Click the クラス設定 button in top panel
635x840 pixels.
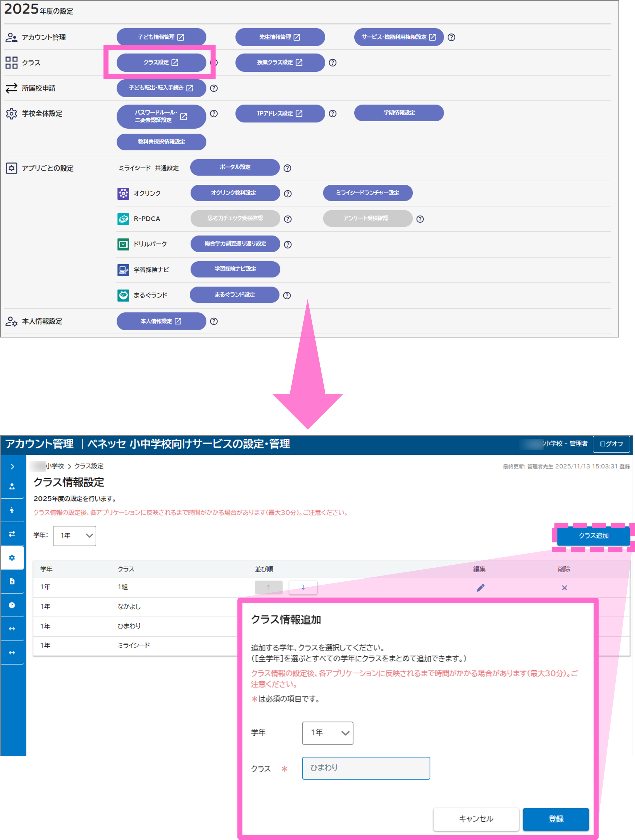click(161, 62)
